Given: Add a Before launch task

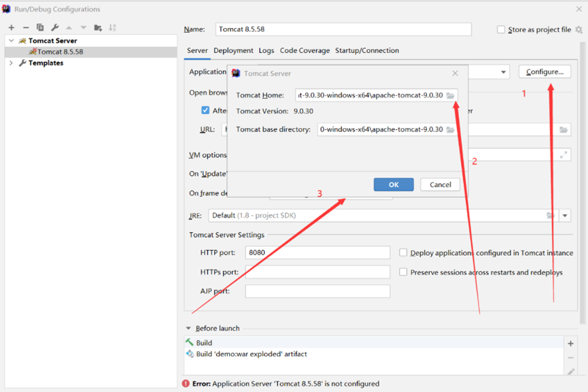Looking at the screenshot, I should point(570,344).
